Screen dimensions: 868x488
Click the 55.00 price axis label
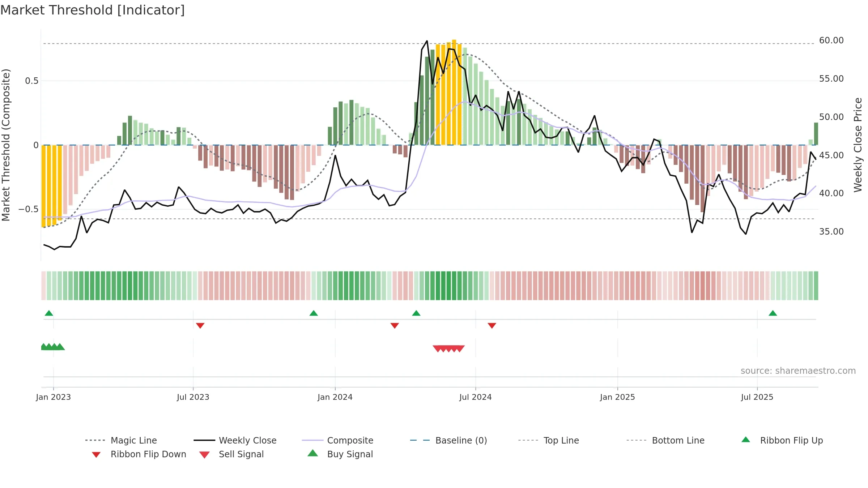coord(831,79)
